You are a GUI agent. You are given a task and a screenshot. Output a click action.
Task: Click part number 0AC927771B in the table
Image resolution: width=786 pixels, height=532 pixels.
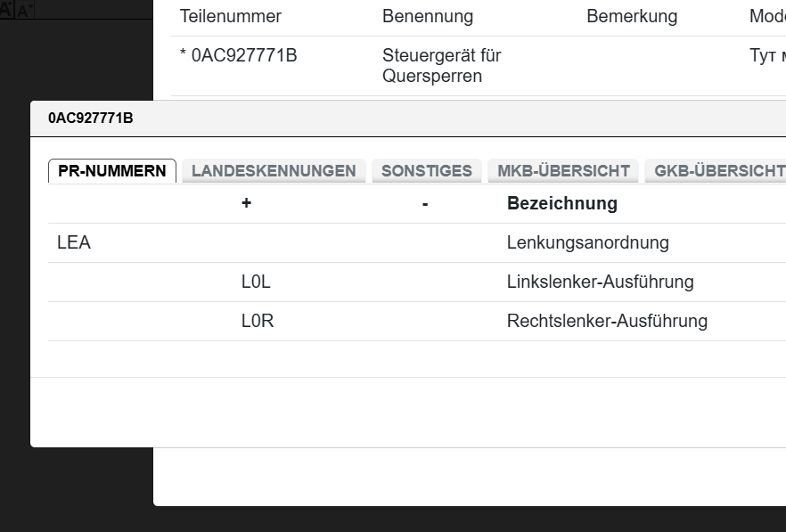pyautogui.click(x=243, y=55)
